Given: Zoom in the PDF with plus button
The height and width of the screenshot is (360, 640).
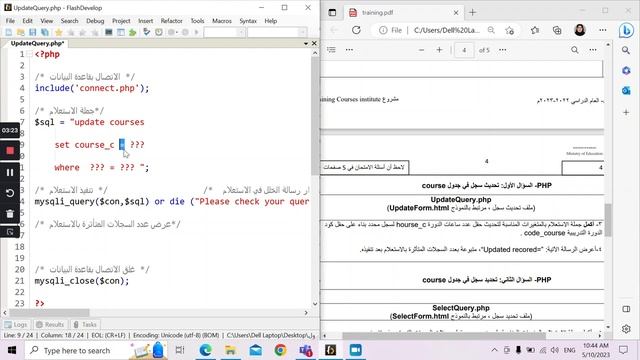Looking at the screenshot, I should 439,50.
